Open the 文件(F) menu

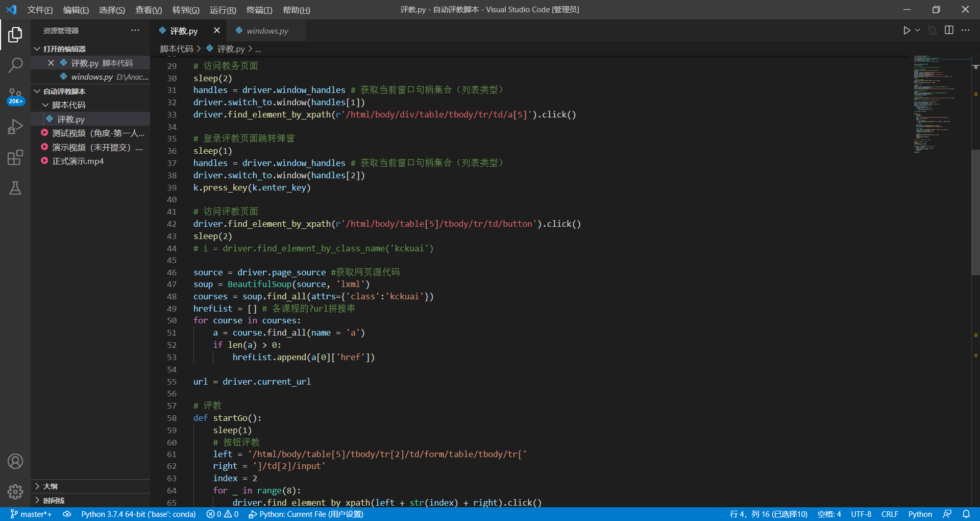tap(40, 10)
